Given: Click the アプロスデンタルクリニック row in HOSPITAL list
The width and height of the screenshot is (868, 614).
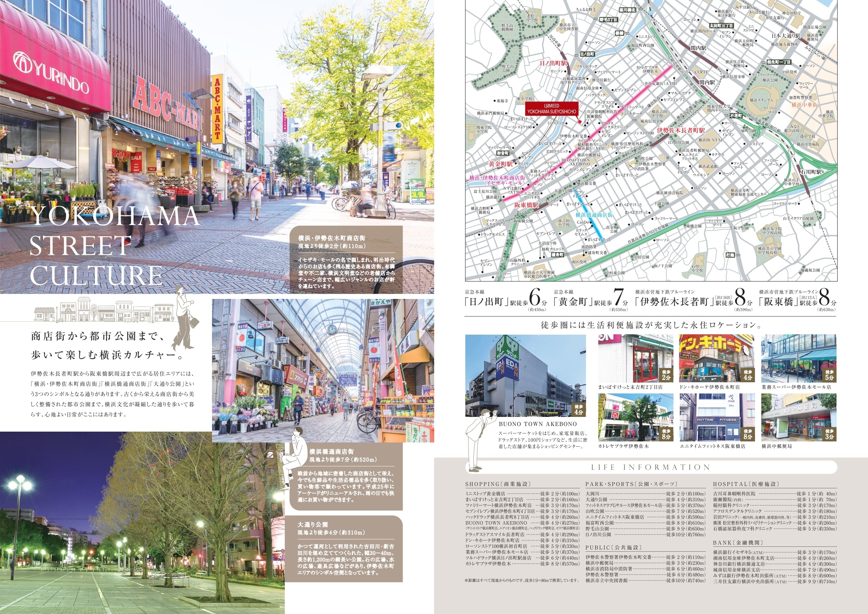Looking at the screenshot, I should tap(775, 511).
